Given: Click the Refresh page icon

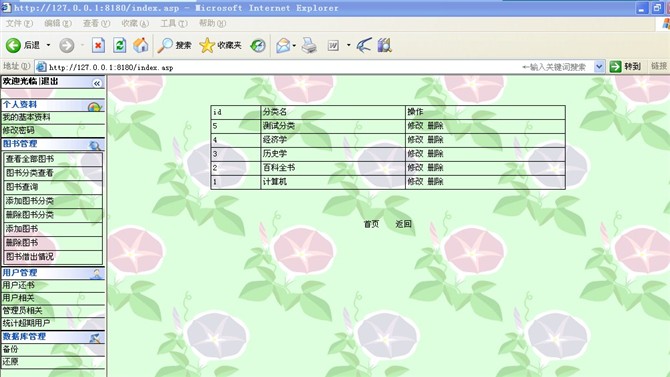Looking at the screenshot, I should [x=120, y=45].
